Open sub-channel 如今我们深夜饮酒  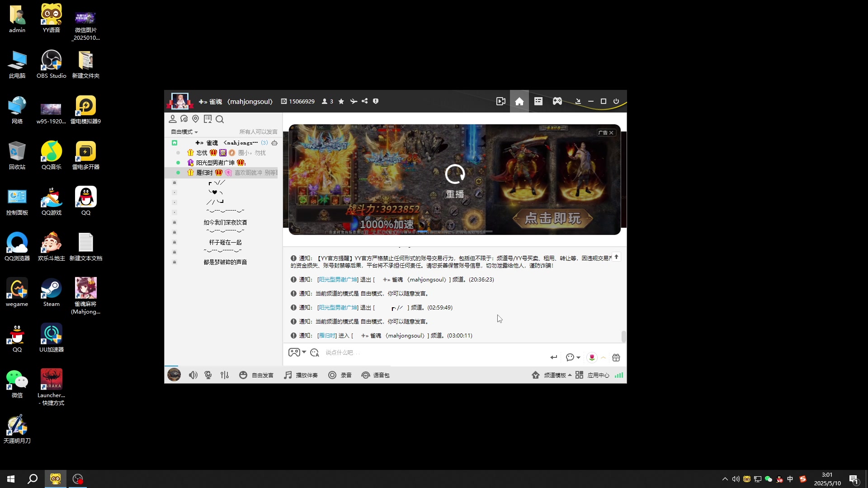pos(225,222)
